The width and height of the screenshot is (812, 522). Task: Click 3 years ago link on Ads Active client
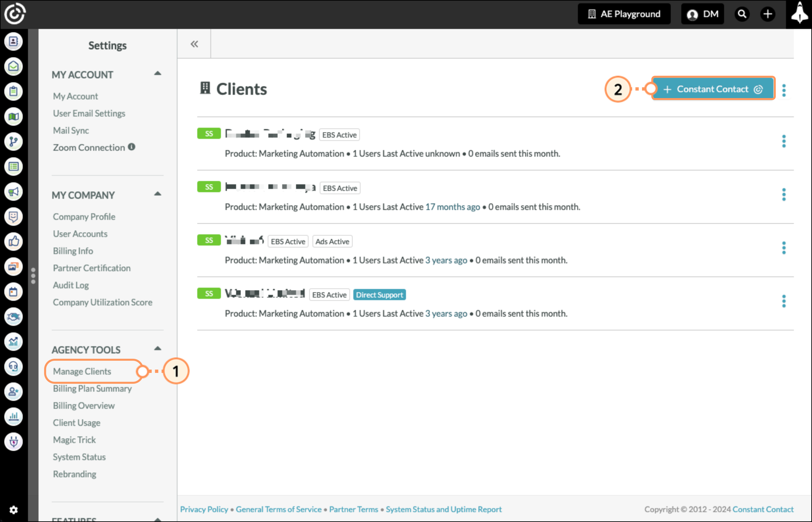(x=446, y=260)
